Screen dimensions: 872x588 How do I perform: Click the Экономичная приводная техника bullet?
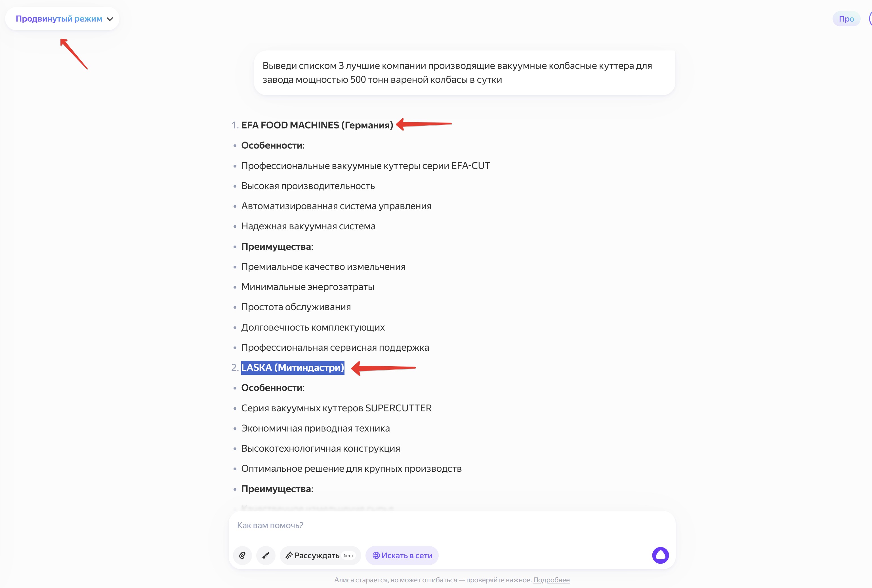point(315,428)
